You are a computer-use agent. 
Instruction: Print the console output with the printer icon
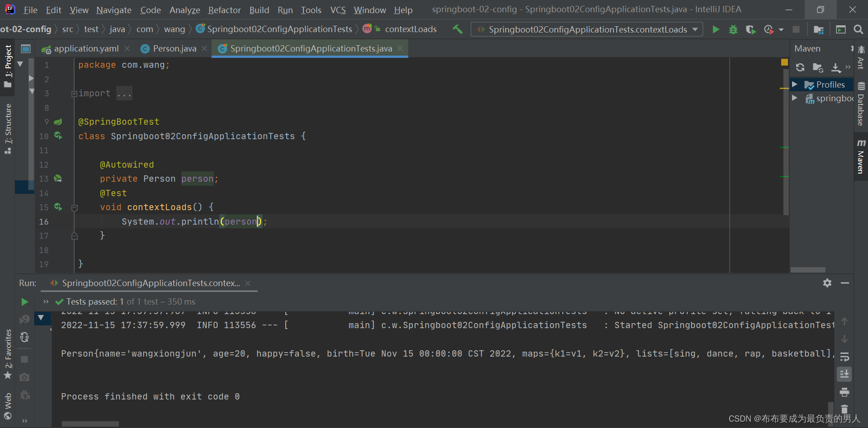pos(844,392)
